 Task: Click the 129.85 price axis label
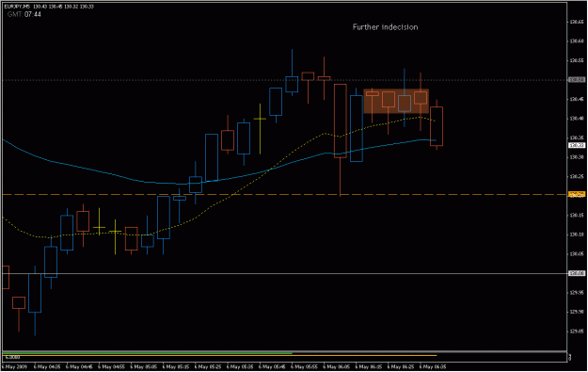577,332
